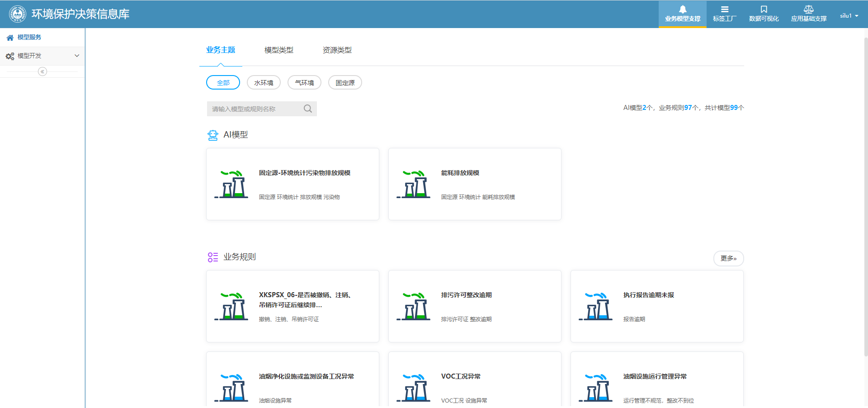The height and width of the screenshot is (408, 868).
Task: Click tag text 运行管理不规范，整改不到位
Action: click(659, 401)
